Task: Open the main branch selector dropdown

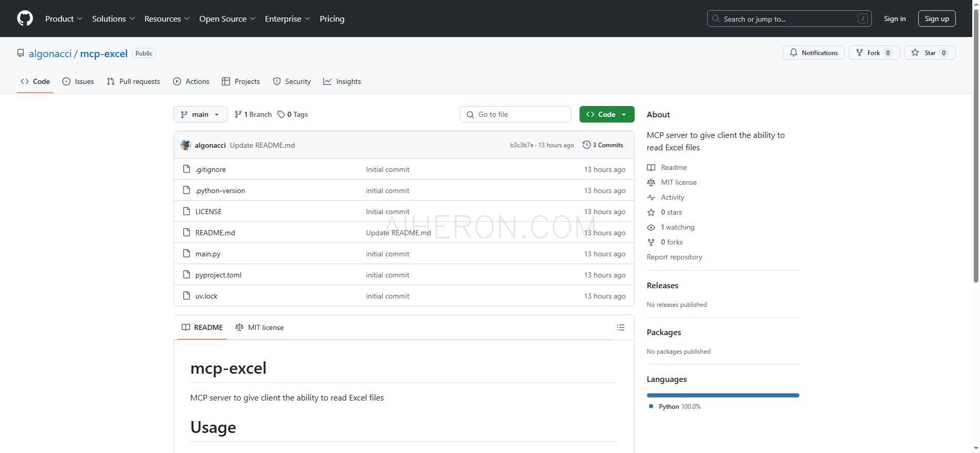Action: tap(200, 114)
